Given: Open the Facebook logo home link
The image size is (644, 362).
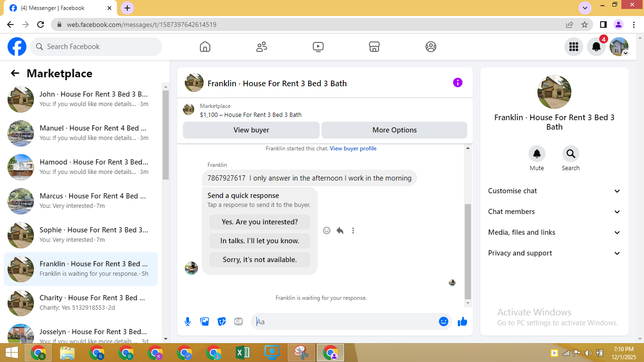Looking at the screenshot, I should point(17,47).
